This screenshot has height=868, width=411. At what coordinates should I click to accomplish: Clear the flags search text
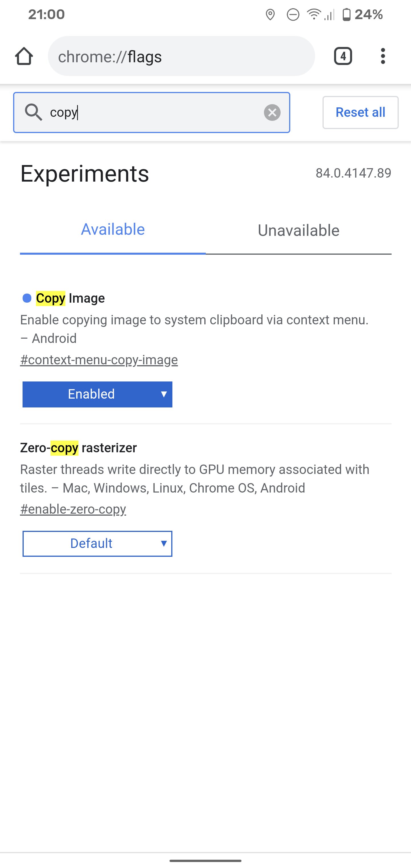(272, 112)
